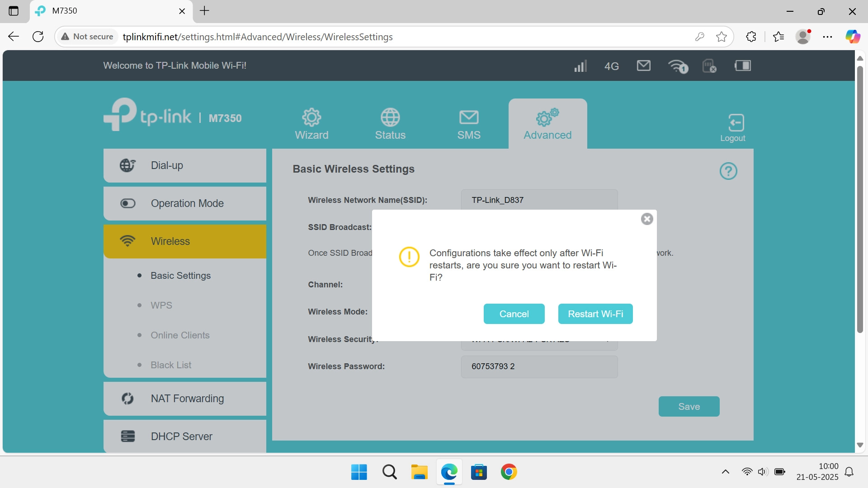The image size is (868, 488).
Task: Click the Wireless Password field
Action: coord(539,366)
